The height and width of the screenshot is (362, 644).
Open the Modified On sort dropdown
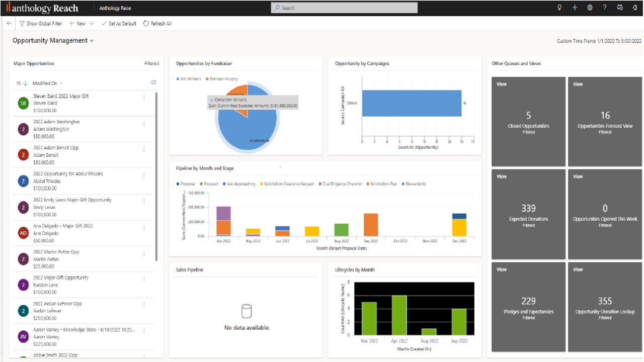click(48, 83)
